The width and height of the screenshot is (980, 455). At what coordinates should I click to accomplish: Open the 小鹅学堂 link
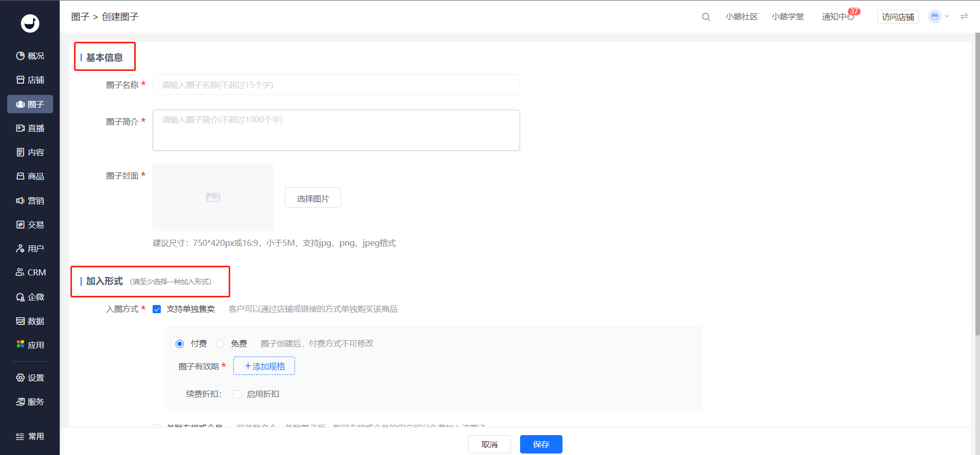pos(788,17)
